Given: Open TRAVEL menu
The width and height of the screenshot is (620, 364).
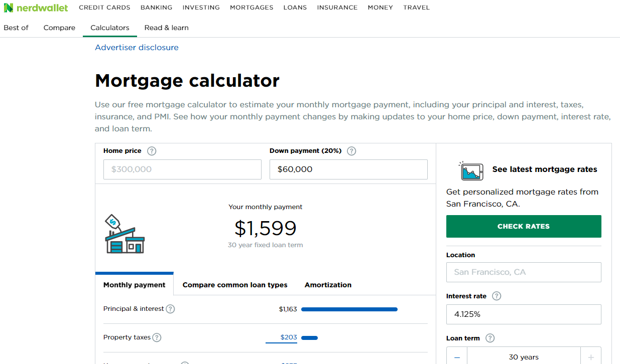Looking at the screenshot, I should point(417,8).
